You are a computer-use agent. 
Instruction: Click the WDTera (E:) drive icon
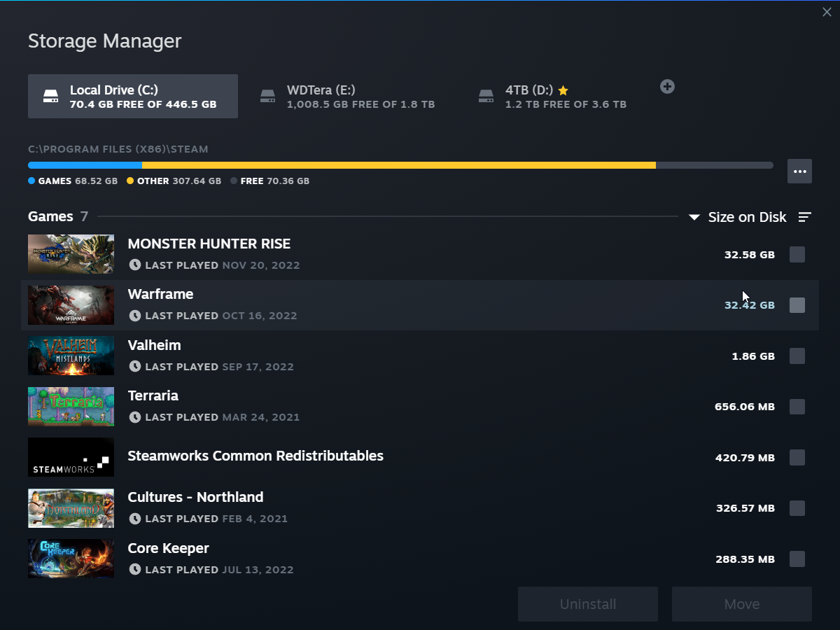[x=267, y=97]
